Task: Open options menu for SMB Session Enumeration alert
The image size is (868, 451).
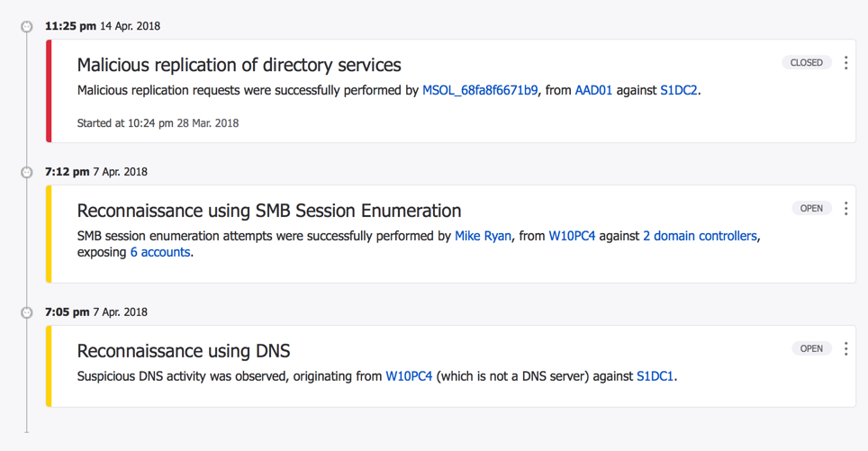Action: pyautogui.click(x=845, y=209)
